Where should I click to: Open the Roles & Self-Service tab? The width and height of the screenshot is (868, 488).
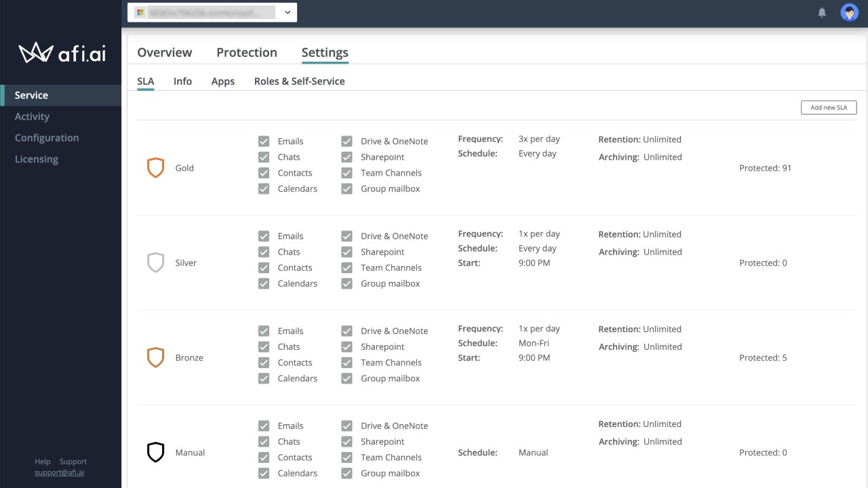[299, 81]
